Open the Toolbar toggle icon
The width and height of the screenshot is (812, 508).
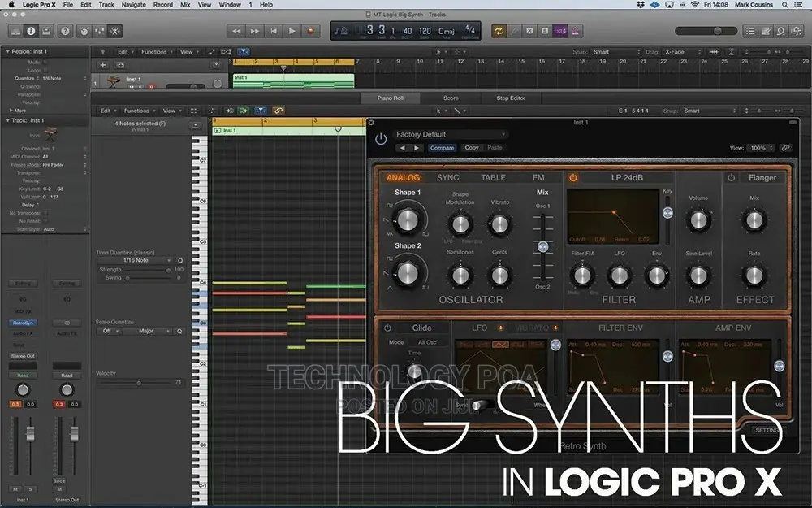click(46, 31)
